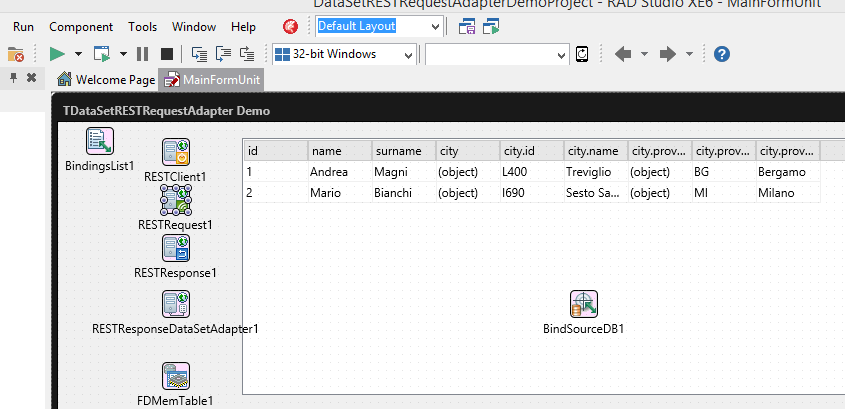Click the mobile device rotate icon
This screenshot has height=409, width=845.
pos(581,54)
